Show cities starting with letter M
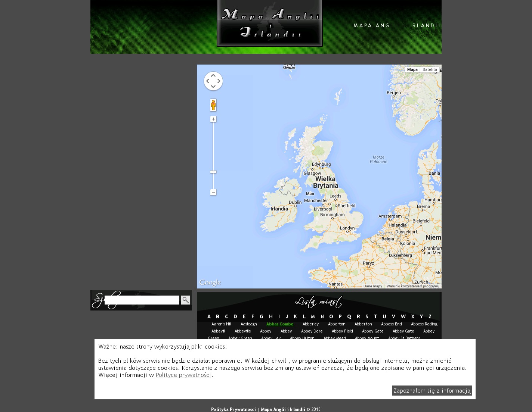Viewport: 532px width, 412px height. tap(313, 316)
